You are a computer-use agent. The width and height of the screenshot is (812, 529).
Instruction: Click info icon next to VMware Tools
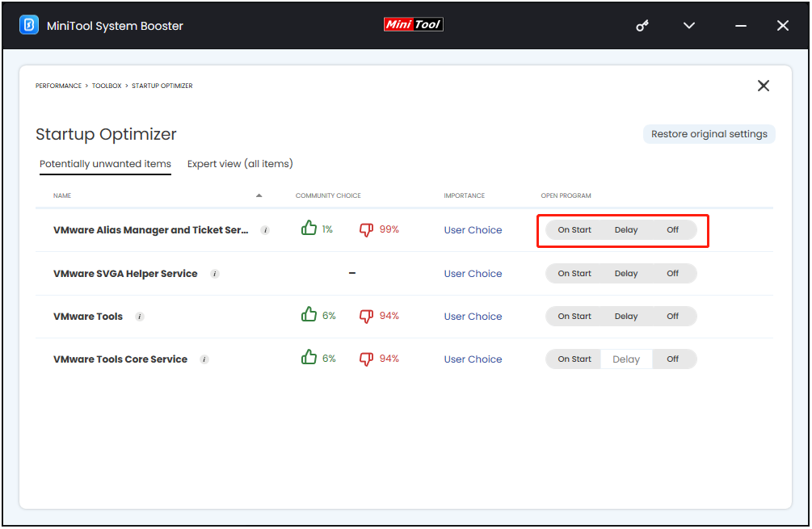click(140, 317)
